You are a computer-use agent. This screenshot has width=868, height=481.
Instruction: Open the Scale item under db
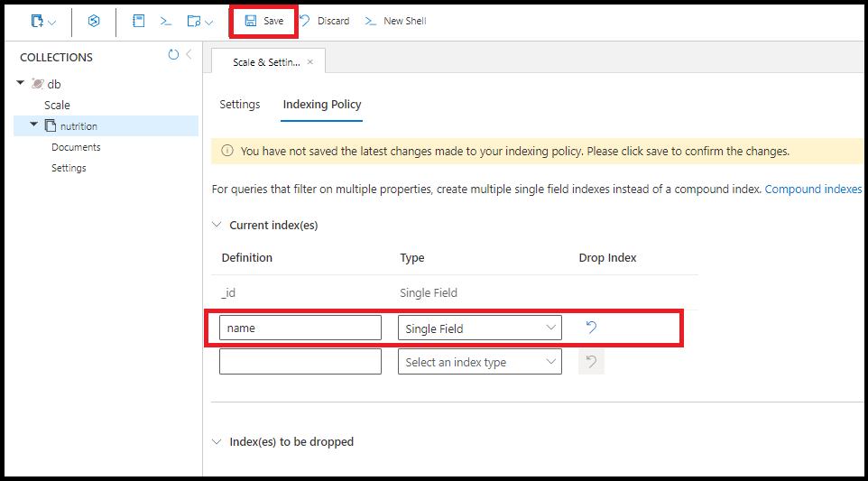pos(57,106)
